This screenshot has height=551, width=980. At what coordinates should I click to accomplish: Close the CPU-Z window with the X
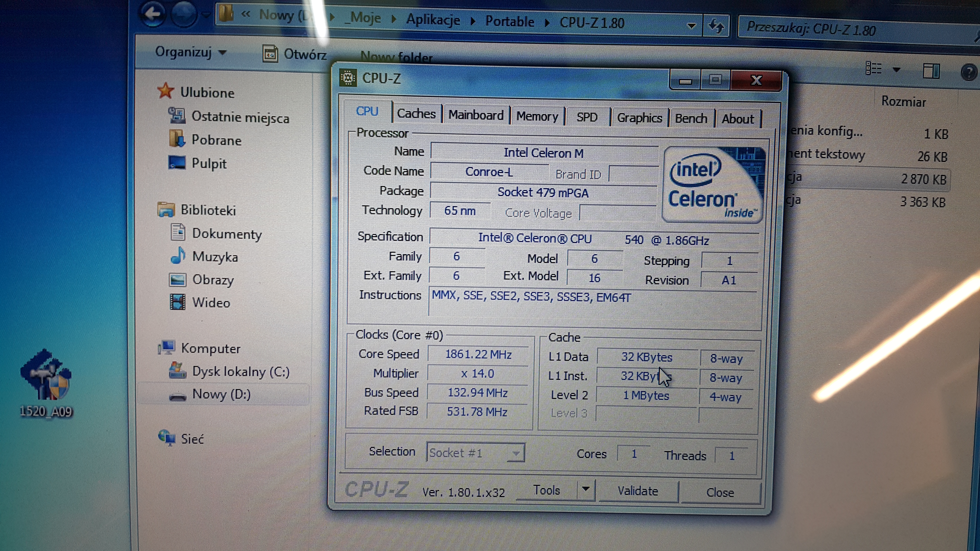756,80
